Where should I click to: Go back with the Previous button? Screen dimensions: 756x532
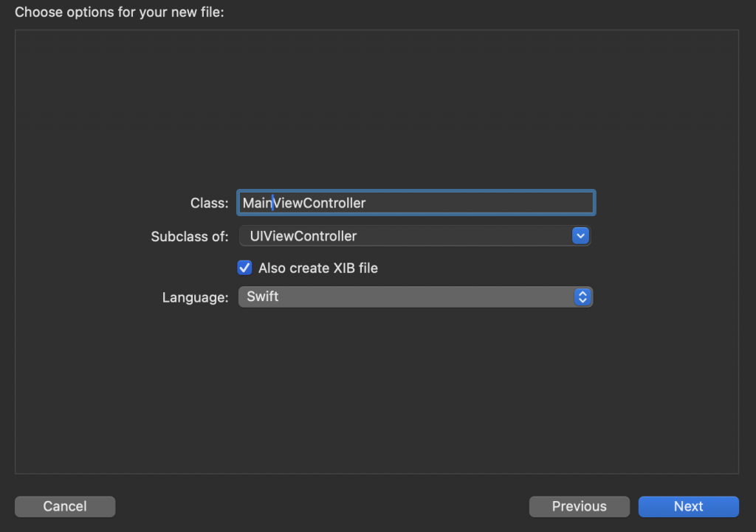579,506
